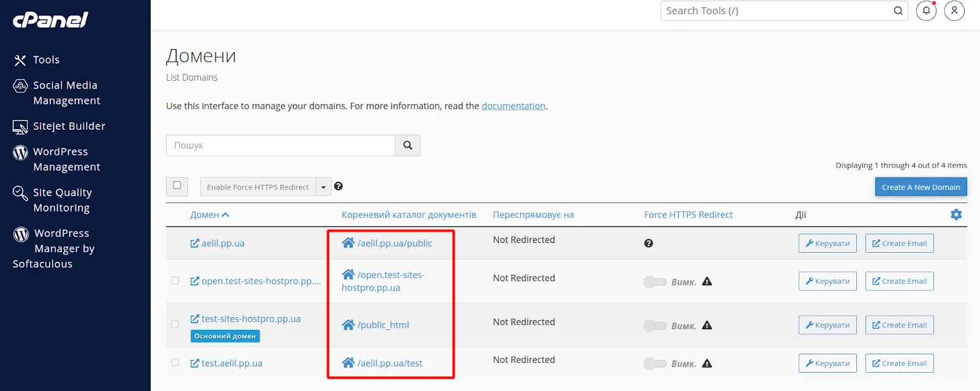Open /open.test-sites-hostpro.pp.ua document root
980x391 pixels.
[383, 281]
